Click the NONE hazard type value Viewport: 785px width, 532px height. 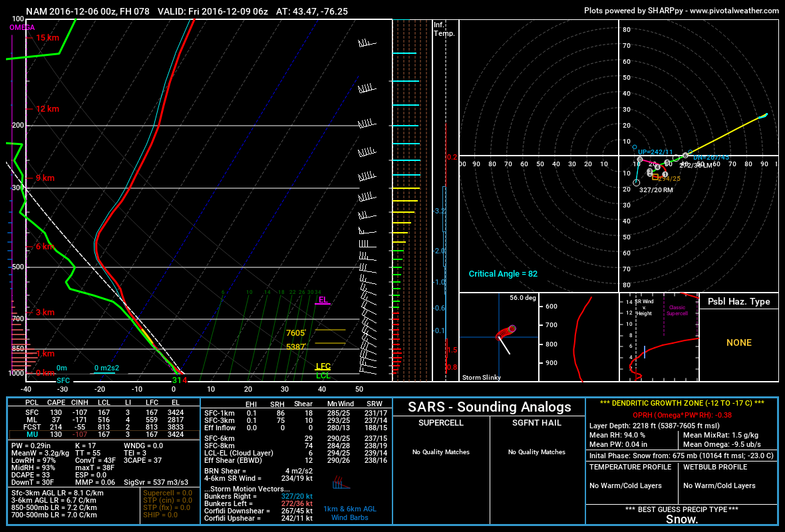point(738,343)
